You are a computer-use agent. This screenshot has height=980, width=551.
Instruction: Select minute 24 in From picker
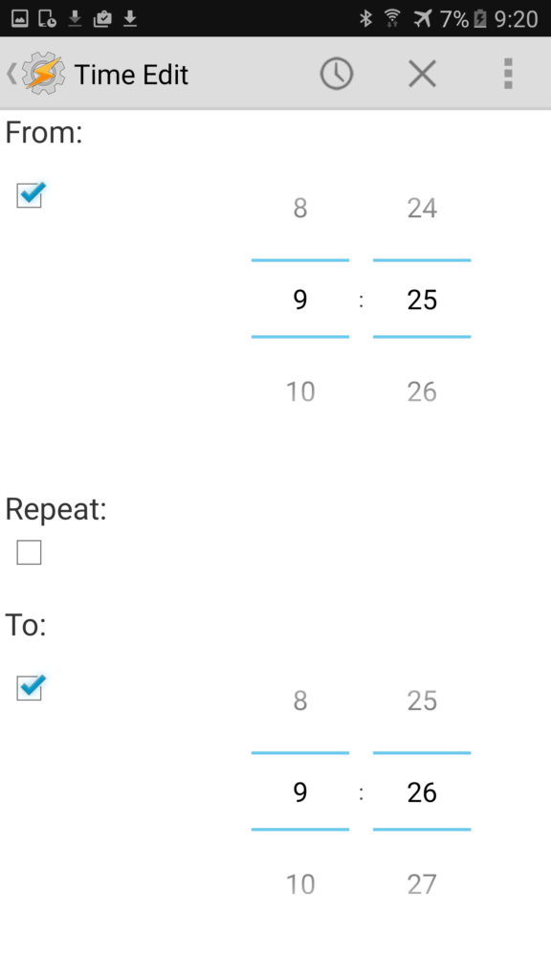click(422, 208)
